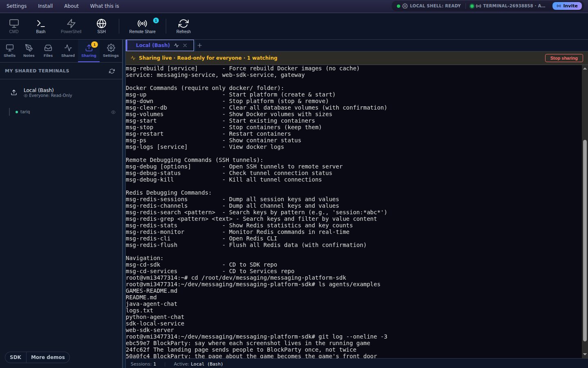Select Local (Bash) shared terminal entry
Image resolution: width=588 pixels, height=368 pixels.
click(x=61, y=92)
